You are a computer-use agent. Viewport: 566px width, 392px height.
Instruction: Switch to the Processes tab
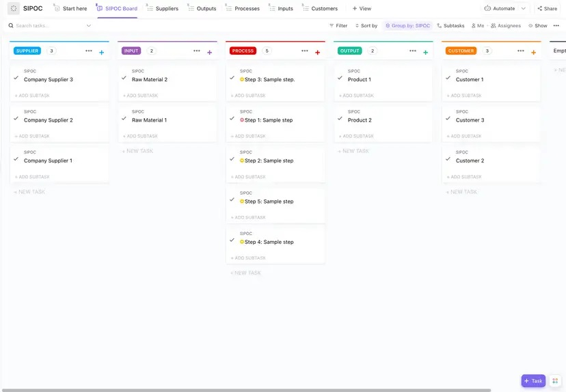(242, 8)
